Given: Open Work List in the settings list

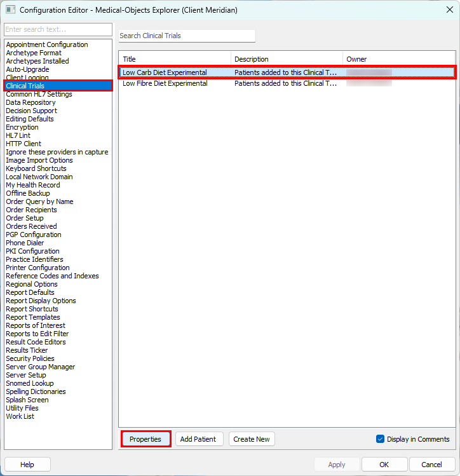Looking at the screenshot, I should click(x=20, y=416).
